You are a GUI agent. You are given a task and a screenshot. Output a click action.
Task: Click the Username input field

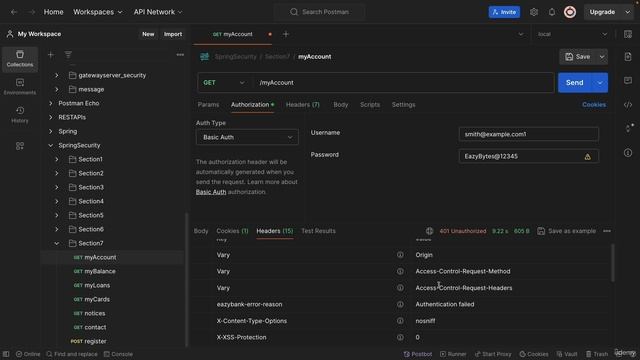pyautogui.click(x=529, y=134)
